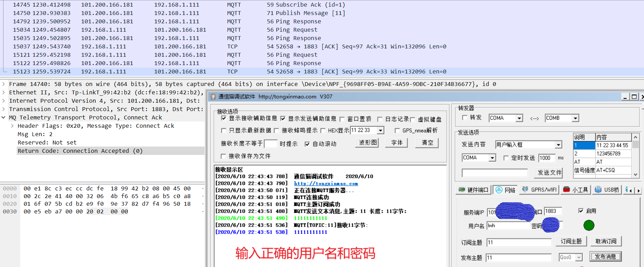Click the 发送文件 send file button

tap(549, 173)
